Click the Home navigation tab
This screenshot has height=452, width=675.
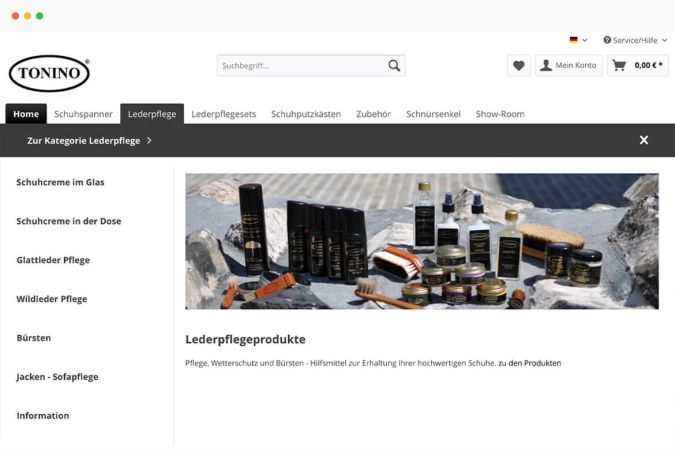point(26,114)
